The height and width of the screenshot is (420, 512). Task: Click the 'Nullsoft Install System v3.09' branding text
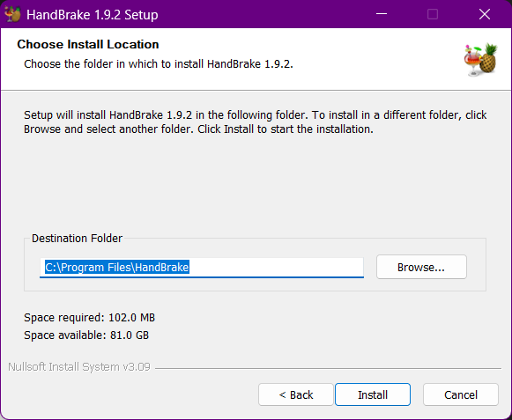[x=79, y=367]
